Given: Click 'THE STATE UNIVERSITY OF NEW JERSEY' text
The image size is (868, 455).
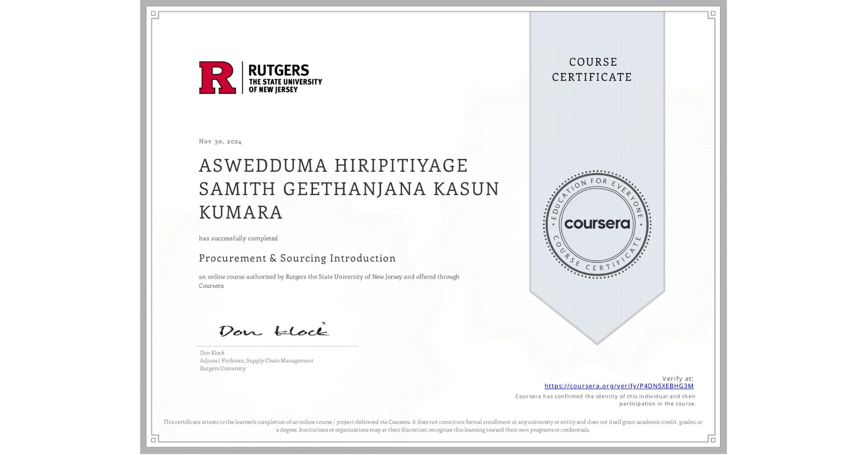Looking at the screenshot, I should tap(285, 86).
